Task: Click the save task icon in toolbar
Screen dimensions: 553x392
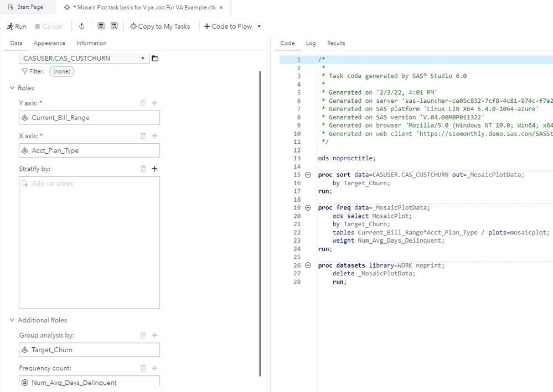Action: coord(101,27)
